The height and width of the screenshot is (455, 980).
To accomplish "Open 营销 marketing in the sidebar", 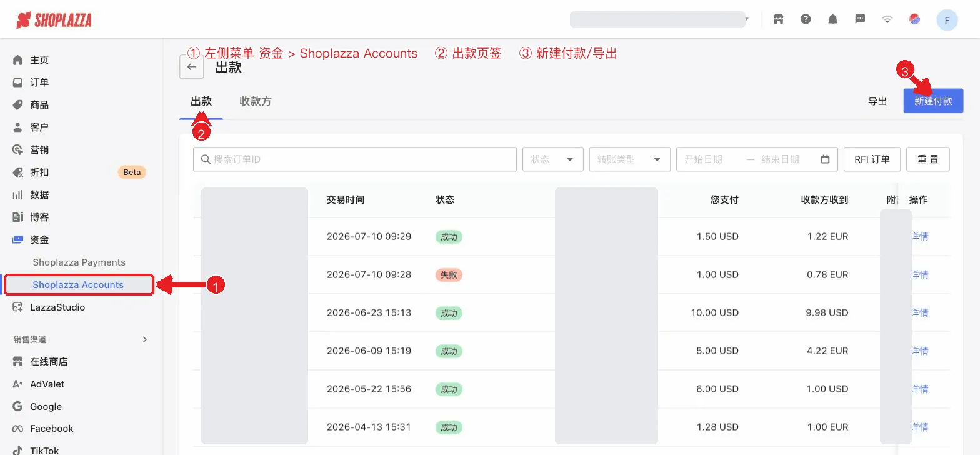I will click(x=39, y=150).
